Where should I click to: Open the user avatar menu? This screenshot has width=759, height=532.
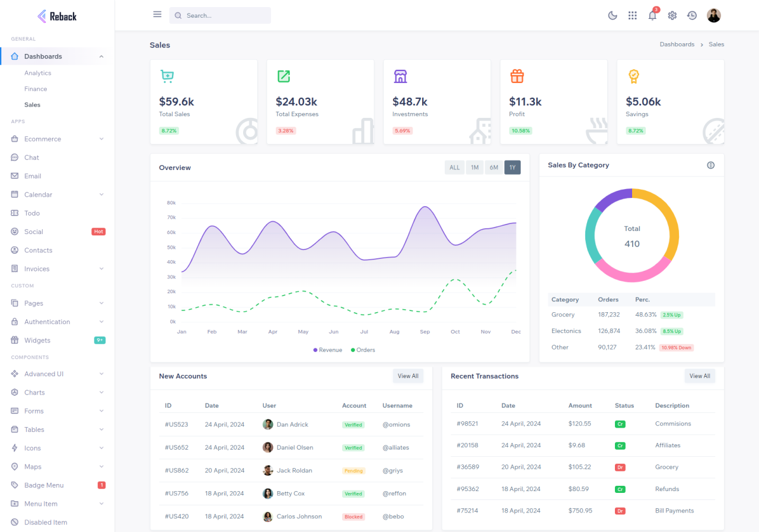[714, 15]
